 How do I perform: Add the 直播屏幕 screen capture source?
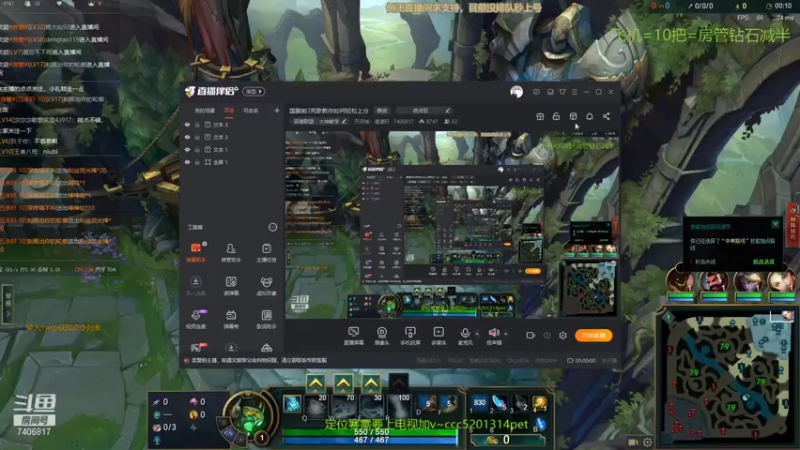pyautogui.click(x=354, y=336)
